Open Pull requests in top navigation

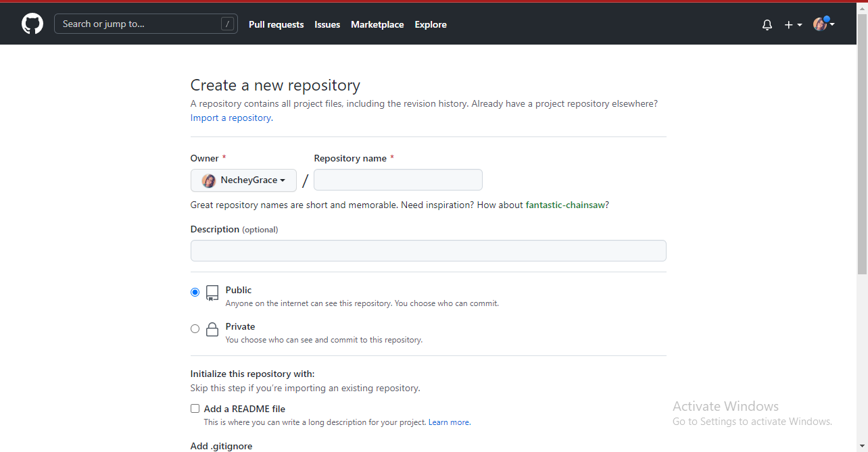click(276, 24)
